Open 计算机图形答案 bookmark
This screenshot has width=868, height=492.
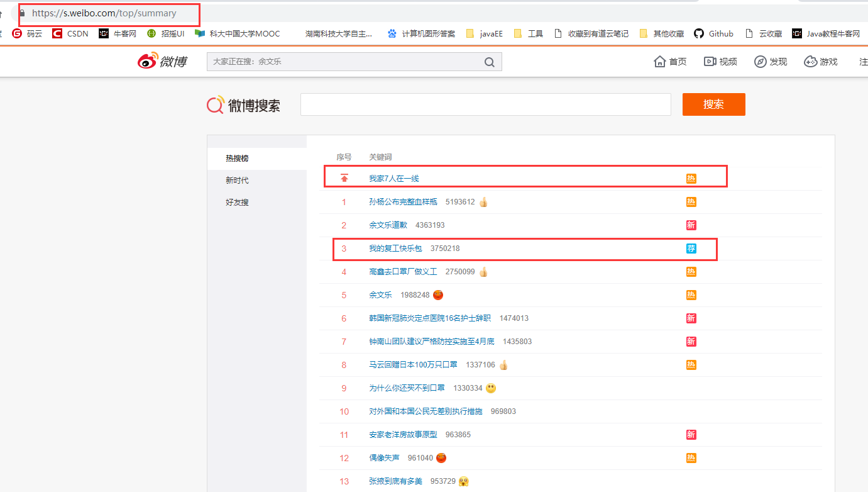pos(421,34)
